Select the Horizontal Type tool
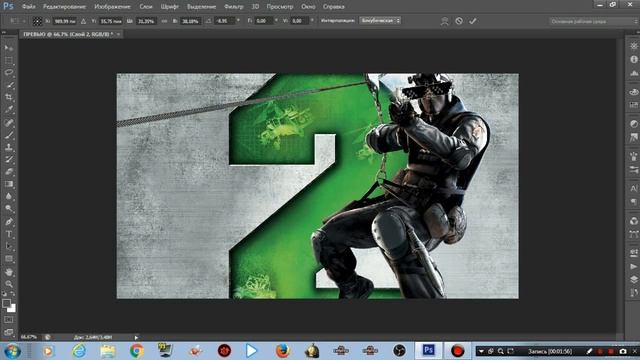This screenshot has height=360, width=640. point(9,234)
